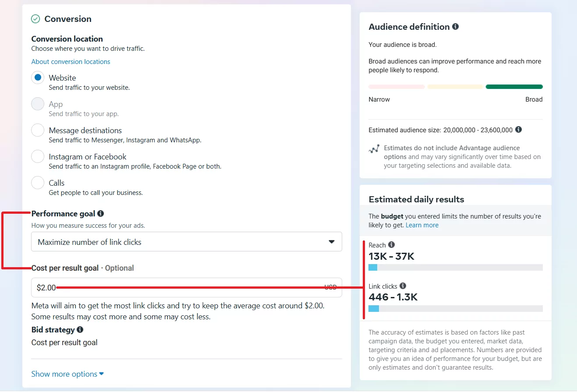Choose the Message destinations radio option
The height and width of the screenshot is (392, 577).
coord(38,131)
